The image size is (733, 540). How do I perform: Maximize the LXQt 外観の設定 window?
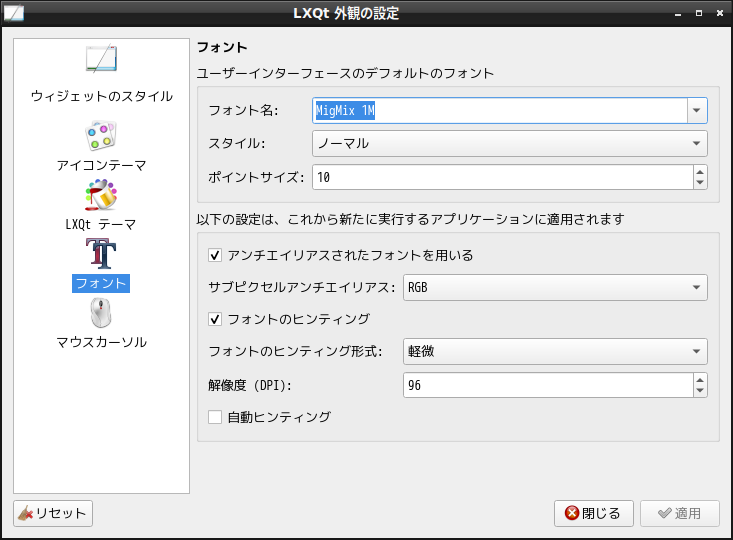699,14
